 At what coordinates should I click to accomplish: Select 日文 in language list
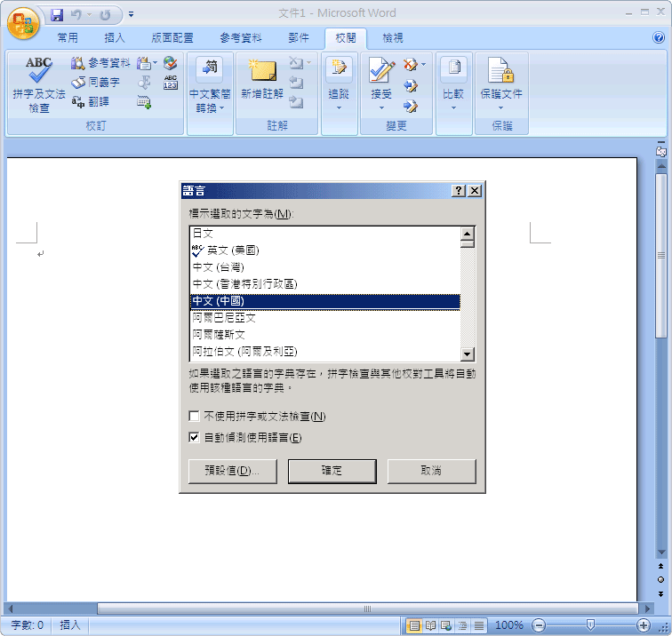point(324,234)
